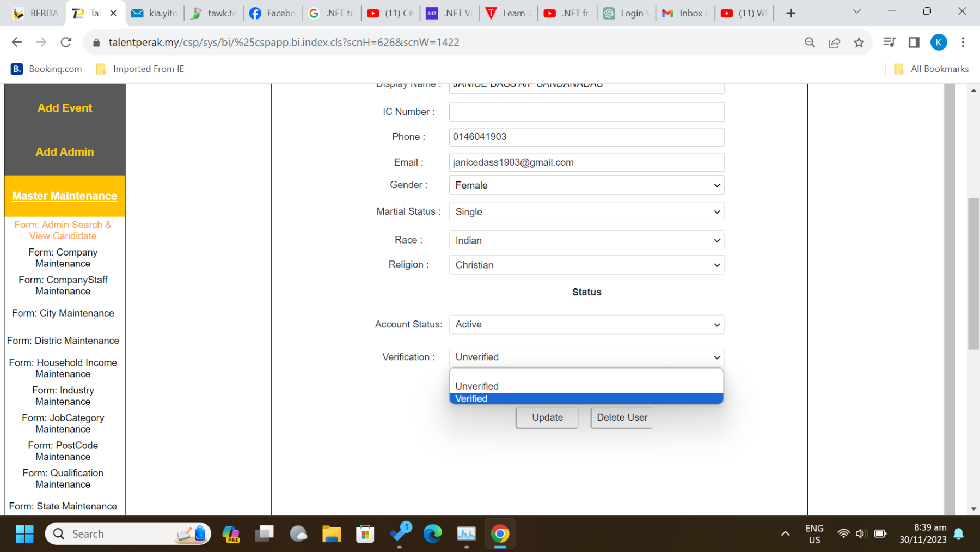Open the Chrome three-dot menu

coord(963,43)
